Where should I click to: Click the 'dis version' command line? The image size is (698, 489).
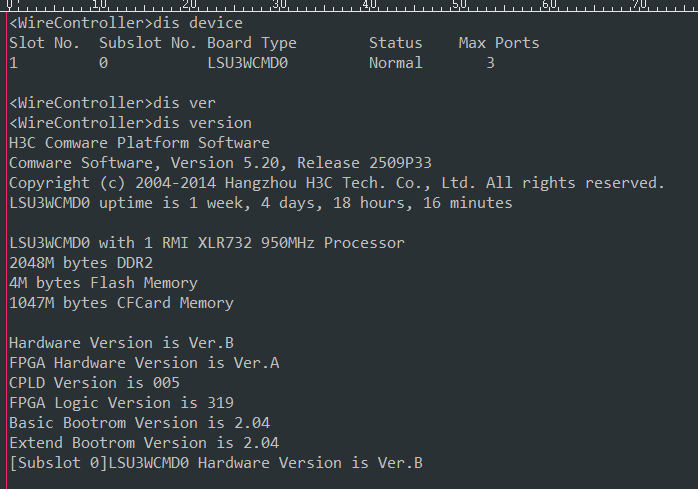pyautogui.click(x=130, y=123)
